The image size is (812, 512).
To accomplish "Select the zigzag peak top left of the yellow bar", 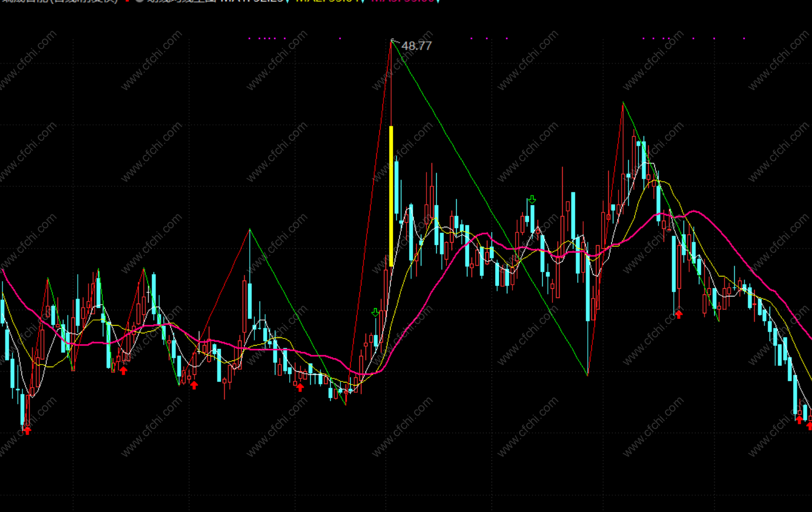I will tap(250, 229).
